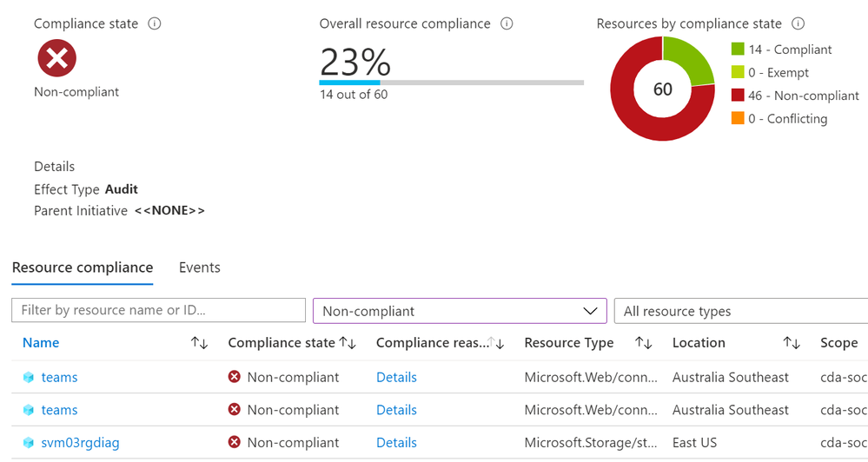Click the first teams resource link
Viewport: 868px width, 462px height.
click(x=59, y=378)
